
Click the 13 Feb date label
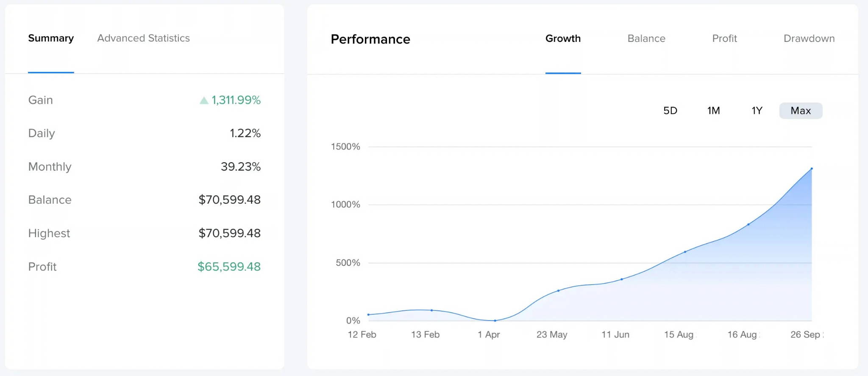click(x=425, y=335)
